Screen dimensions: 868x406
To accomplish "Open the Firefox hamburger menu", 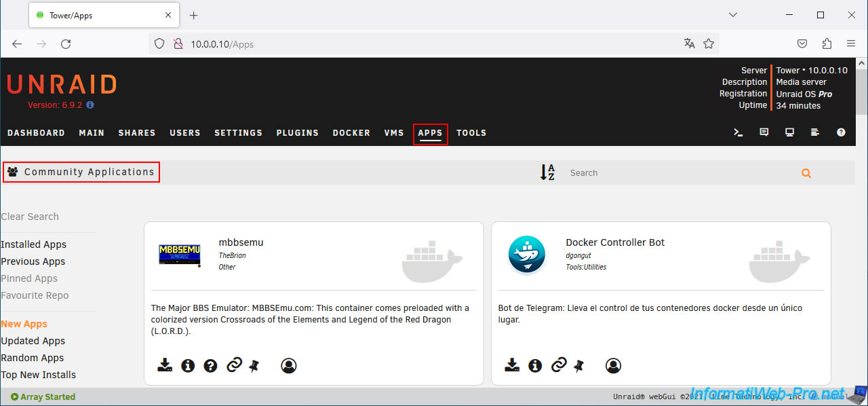I will tap(851, 43).
